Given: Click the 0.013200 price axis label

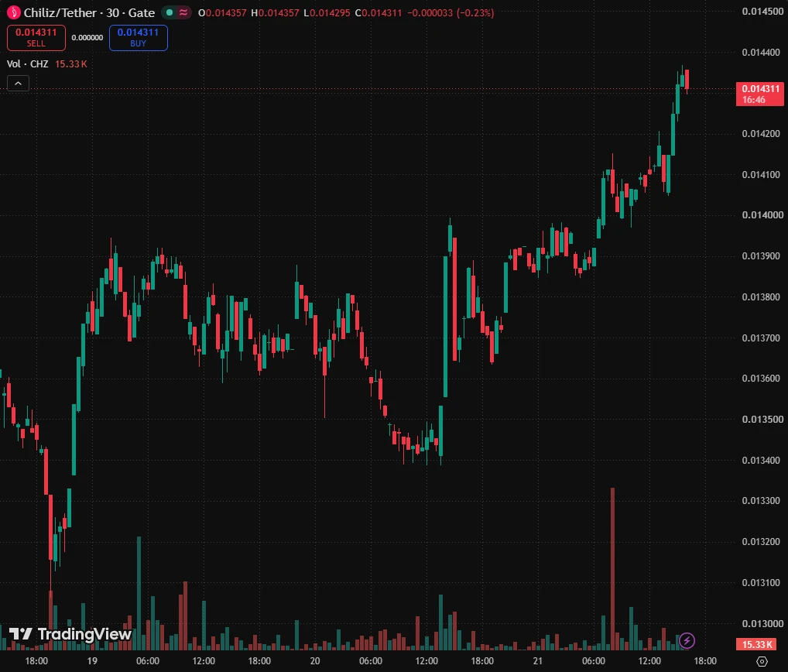Looking at the screenshot, I should pyautogui.click(x=762, y=542).
